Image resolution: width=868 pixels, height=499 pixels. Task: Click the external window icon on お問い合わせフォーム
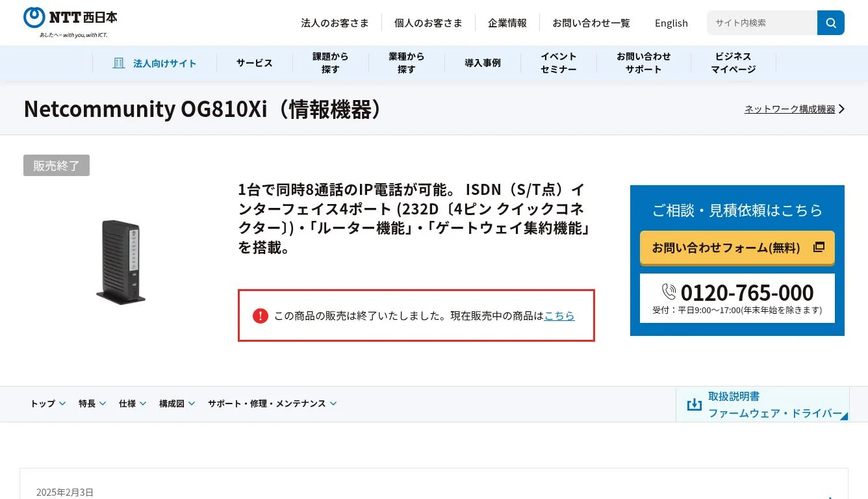pos(819,247)
